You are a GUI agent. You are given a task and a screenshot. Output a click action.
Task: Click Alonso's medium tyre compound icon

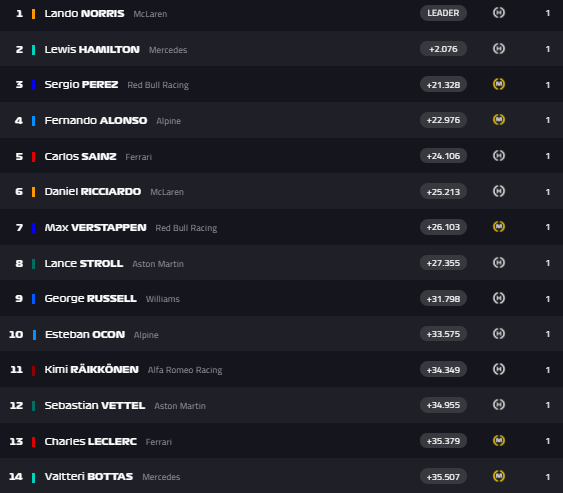499,120
